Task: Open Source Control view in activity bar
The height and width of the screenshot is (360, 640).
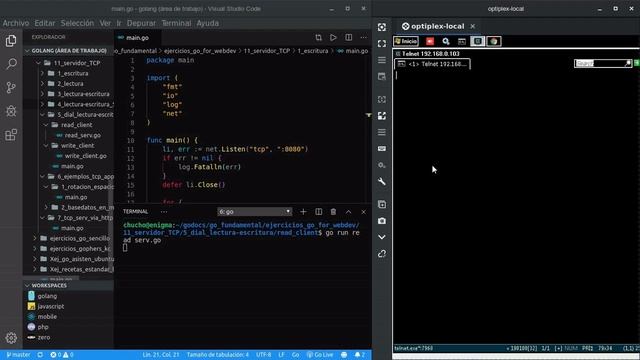Action: (x=11, y=87)
